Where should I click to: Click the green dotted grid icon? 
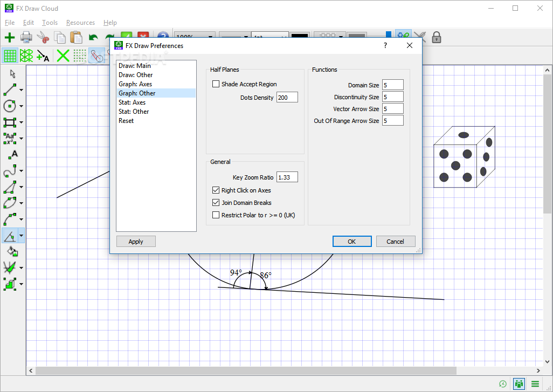click(x=80, y=56)
